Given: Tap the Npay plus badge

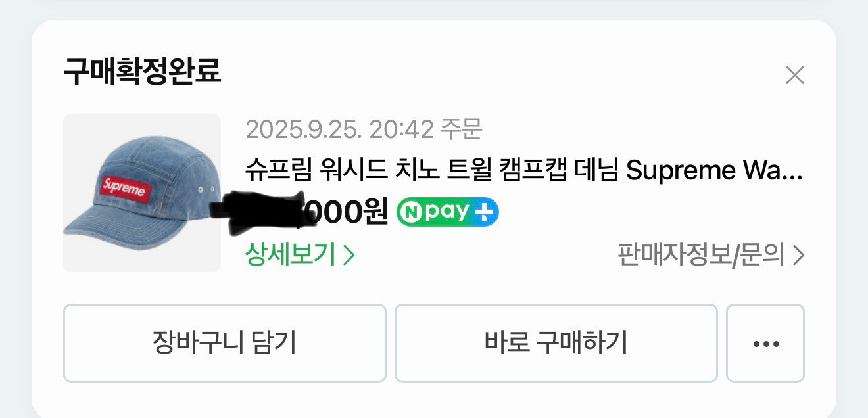Looking at the screenshot, I should 448,212.
